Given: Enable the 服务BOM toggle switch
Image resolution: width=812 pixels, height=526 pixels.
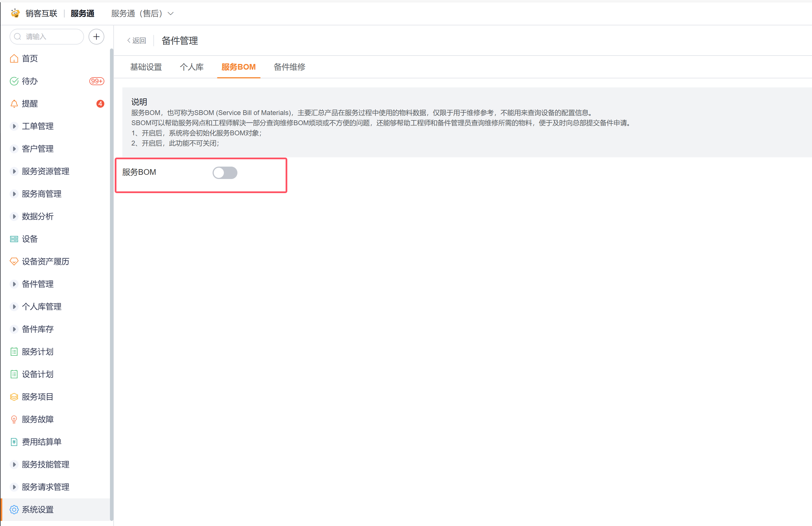Looking at the screenshot, I should (x=225, y=173).
